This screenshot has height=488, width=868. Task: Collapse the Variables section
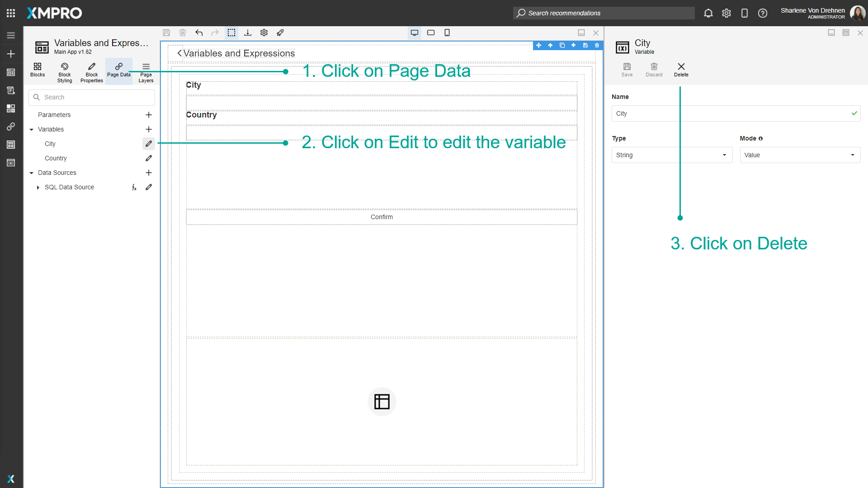[x=31, y=129]
